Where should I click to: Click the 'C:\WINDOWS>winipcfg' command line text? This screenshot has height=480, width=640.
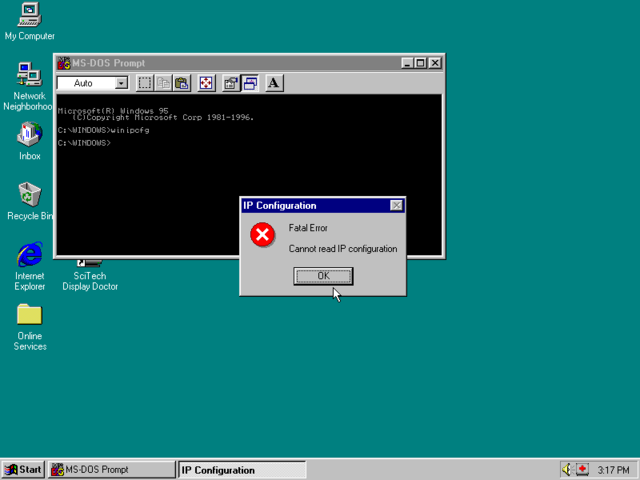103,130
